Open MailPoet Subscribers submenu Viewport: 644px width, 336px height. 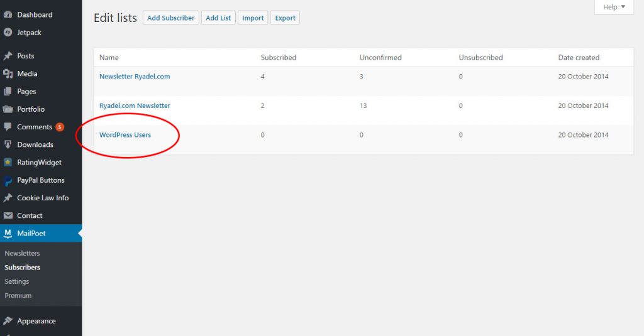[x=22, y=267]
